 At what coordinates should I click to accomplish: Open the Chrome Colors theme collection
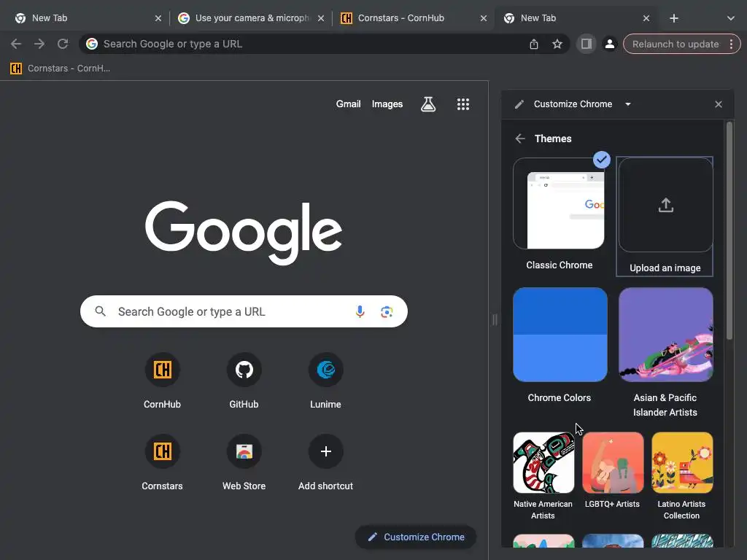pyautogui.click(x=560, y=345)
